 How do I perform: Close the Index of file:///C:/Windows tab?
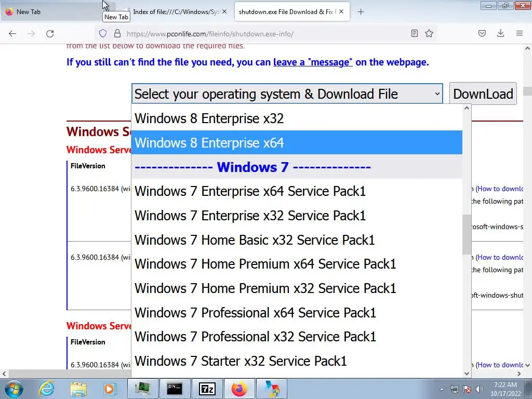(x=224, y=11)
